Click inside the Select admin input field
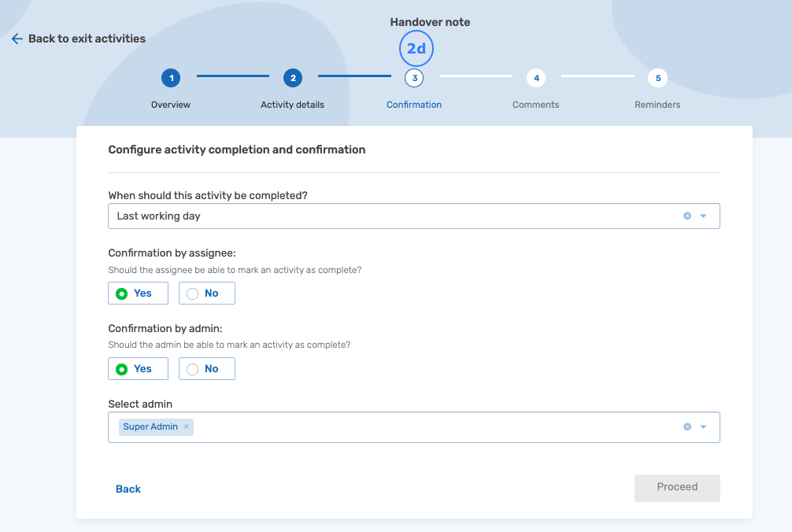 [x=433, y=427]
